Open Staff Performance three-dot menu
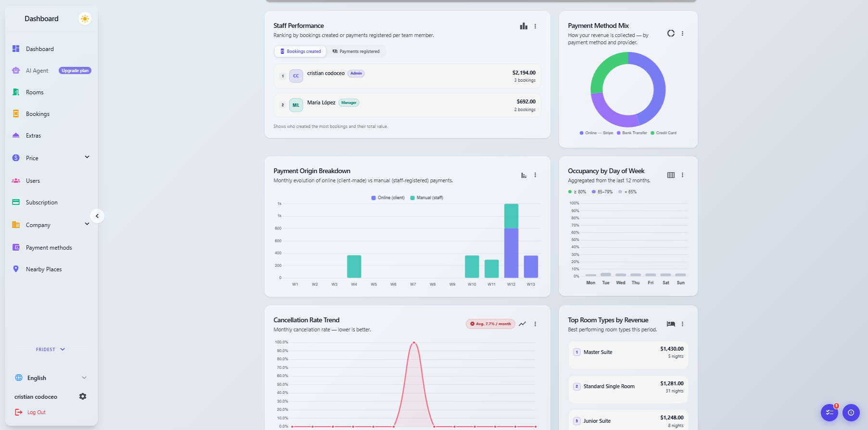The width and height of the screenshot is (868, 430). pos(535,26)
